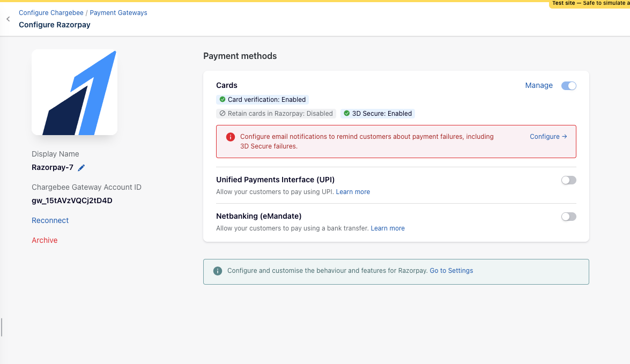Click Netbanking (eMandate) heading
This screenshot has height=364, width=630.
click(259, 216)
